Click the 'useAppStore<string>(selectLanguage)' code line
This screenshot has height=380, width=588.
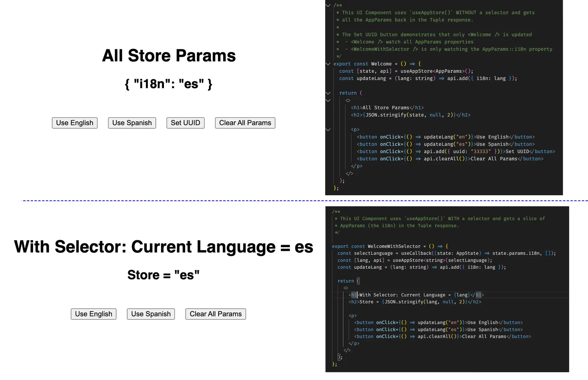point(415,260)
